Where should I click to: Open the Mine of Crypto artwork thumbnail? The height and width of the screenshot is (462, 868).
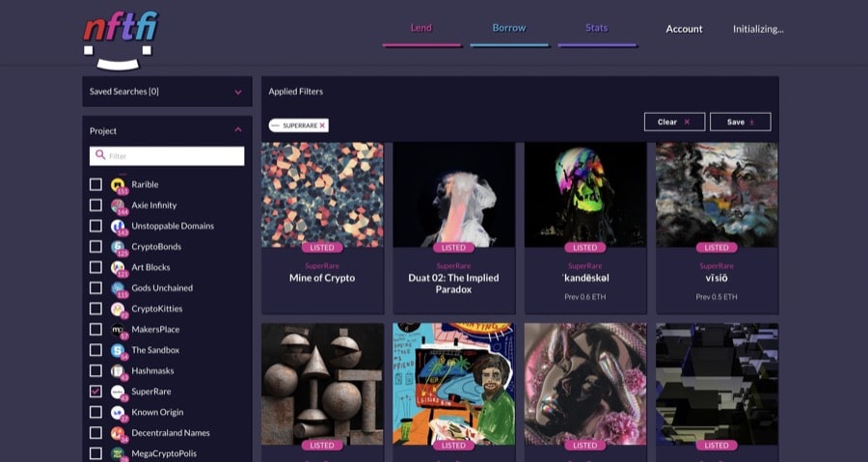tap(322, 195)
